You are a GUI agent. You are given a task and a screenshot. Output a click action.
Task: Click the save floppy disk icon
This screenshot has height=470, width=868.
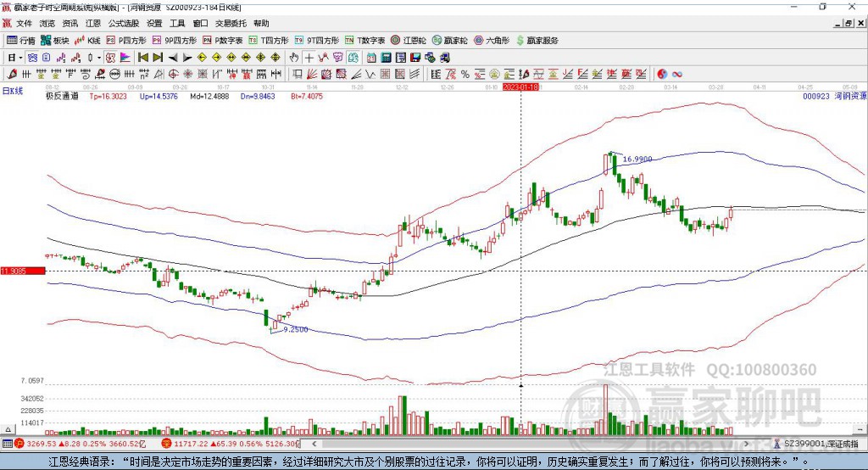click(x=415, y=58)
